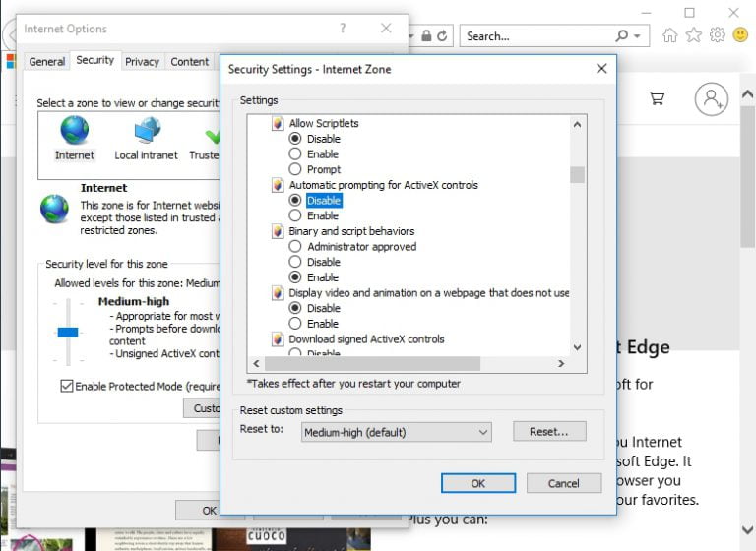Viewport: 756px width, 551px height.
Task: Click settings list scroll right arrow
Action: 561,363
